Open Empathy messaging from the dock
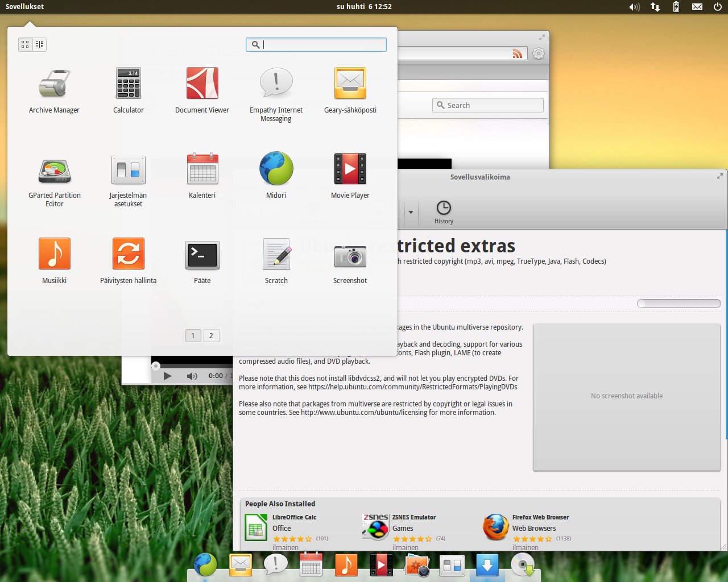 276,564
